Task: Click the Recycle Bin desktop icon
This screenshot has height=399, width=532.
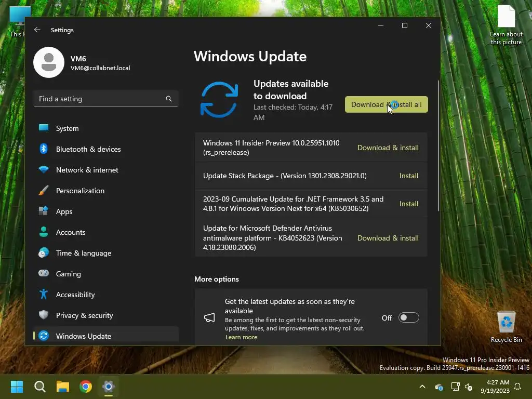Action: pyautogui.click(x=506, y=326)
